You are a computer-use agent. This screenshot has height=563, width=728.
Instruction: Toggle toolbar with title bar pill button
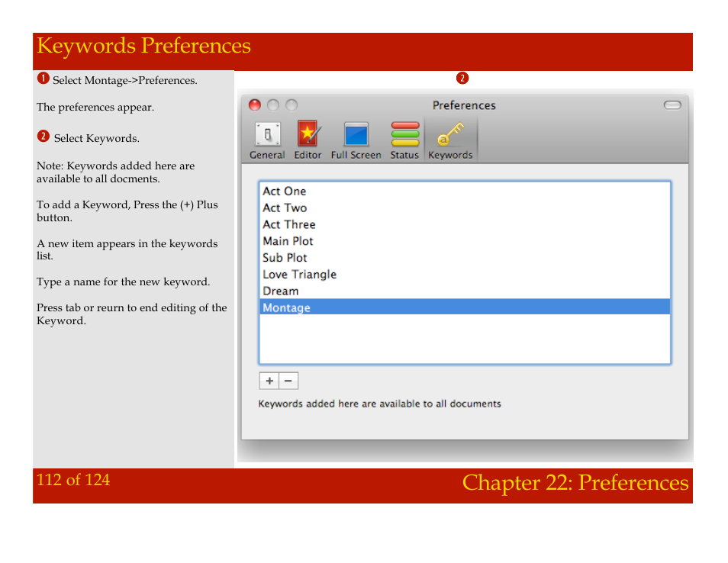tap(672, 105)
